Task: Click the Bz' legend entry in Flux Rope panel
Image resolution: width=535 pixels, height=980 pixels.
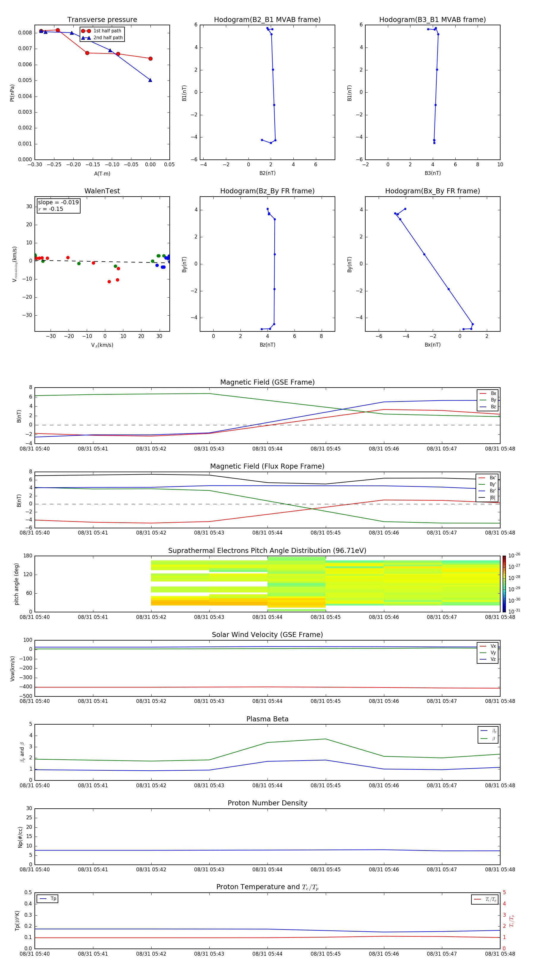Action: [x=487, y=491]
